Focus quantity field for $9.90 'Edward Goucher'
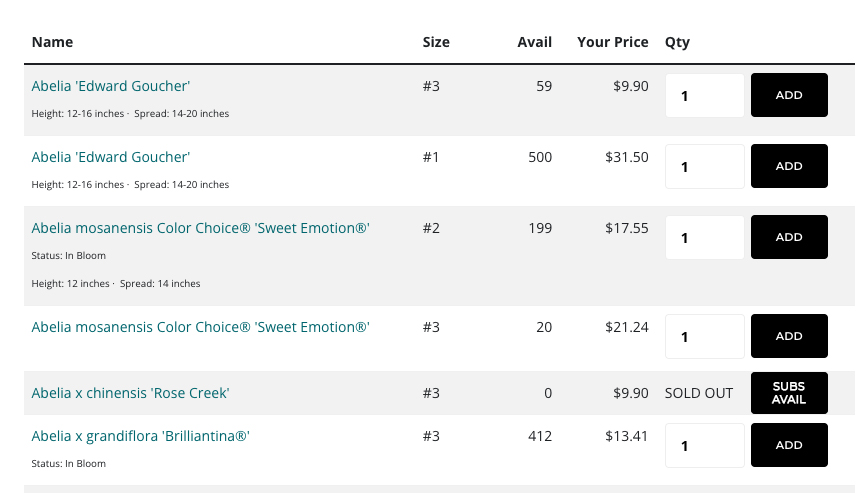Image resolution: width=863 pixels, height=493 pixels. coord(704,96)
